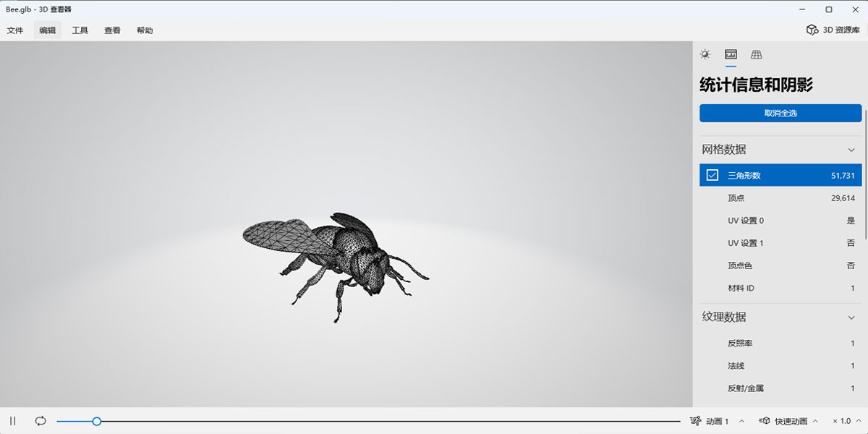Collapse the 网格数据 section
Viewport: 868px width, 434px height.
pos(851,150)
